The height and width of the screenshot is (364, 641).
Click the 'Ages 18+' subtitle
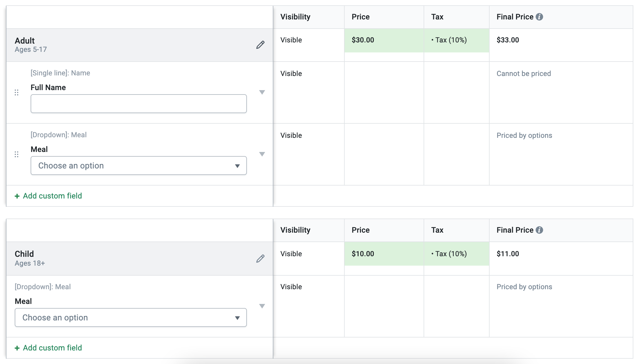tap(30, 263)
